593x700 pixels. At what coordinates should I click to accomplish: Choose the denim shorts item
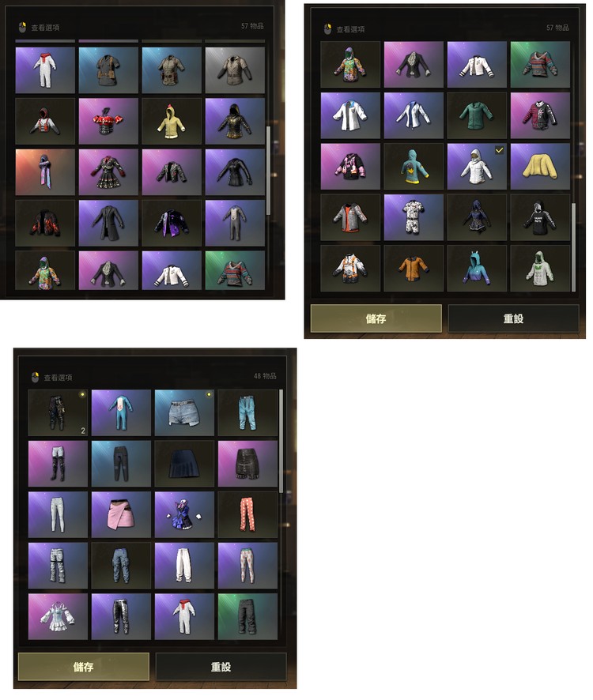pyautogui.click(x=184, y=413)
